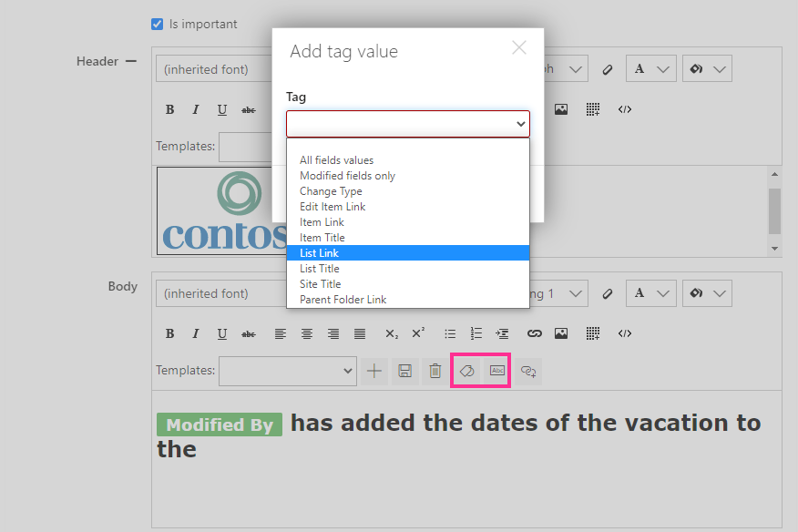798x532 pixels.
Task: Save Body template floppy icon
Action: pos(404,371)
